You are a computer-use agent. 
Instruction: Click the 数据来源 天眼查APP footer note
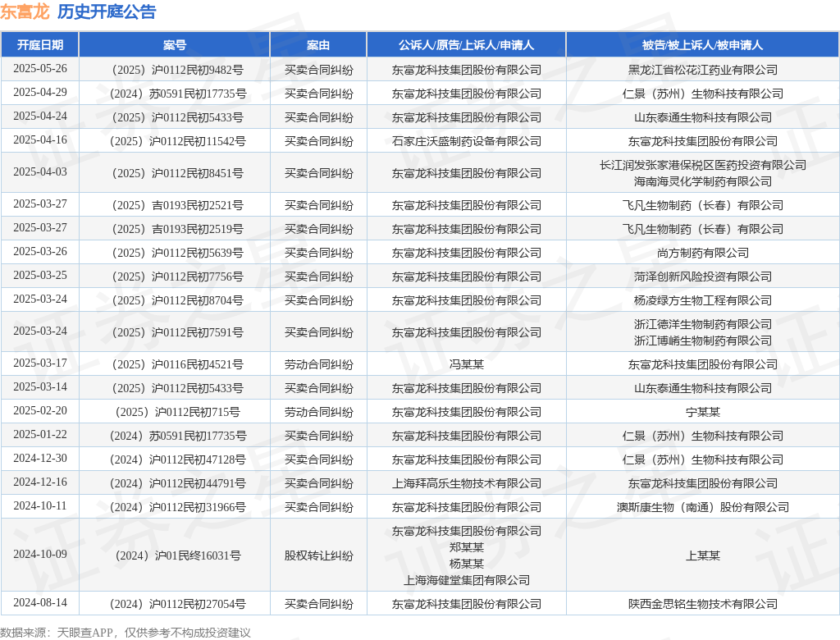point(126,633)
